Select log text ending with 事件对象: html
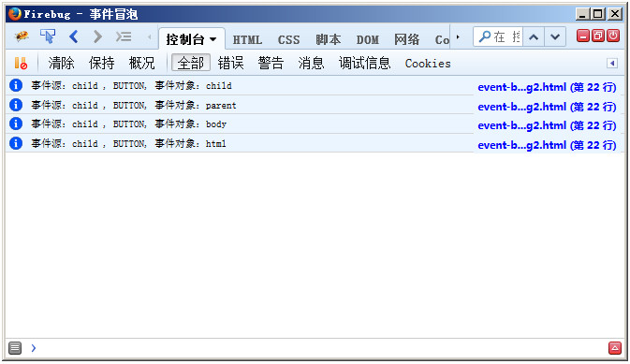630x364 pixels. coord(128,143)
